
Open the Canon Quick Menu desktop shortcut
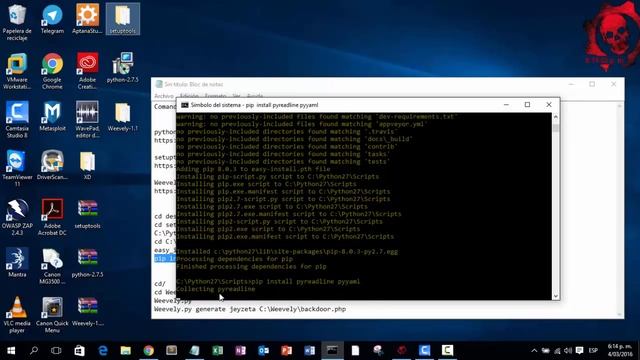coord(52,314)
